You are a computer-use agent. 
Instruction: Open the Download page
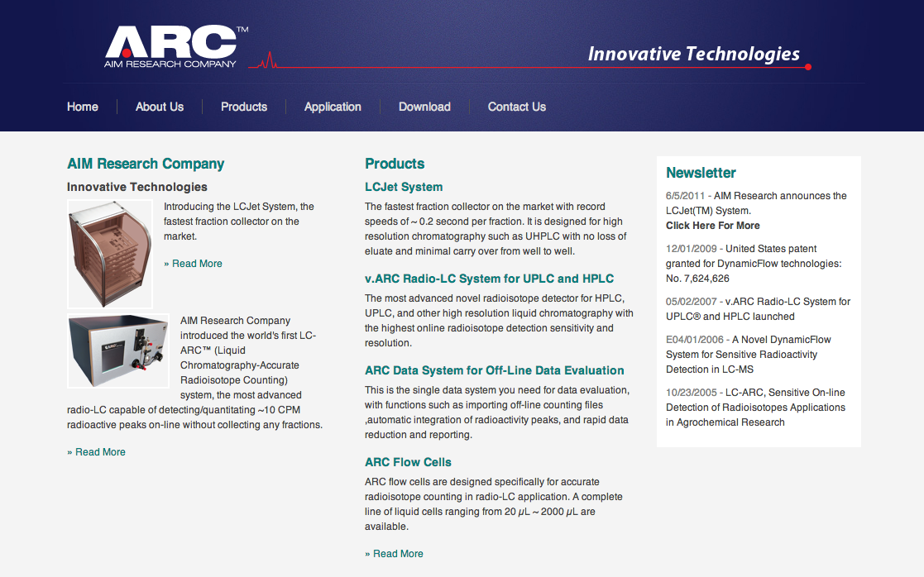tap(424, 107)
